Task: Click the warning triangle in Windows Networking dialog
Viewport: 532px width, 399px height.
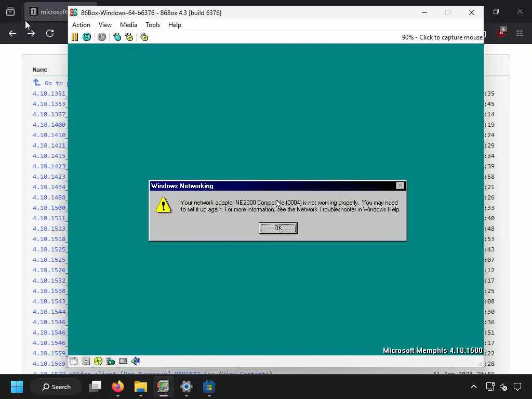Action: [163, 205]
